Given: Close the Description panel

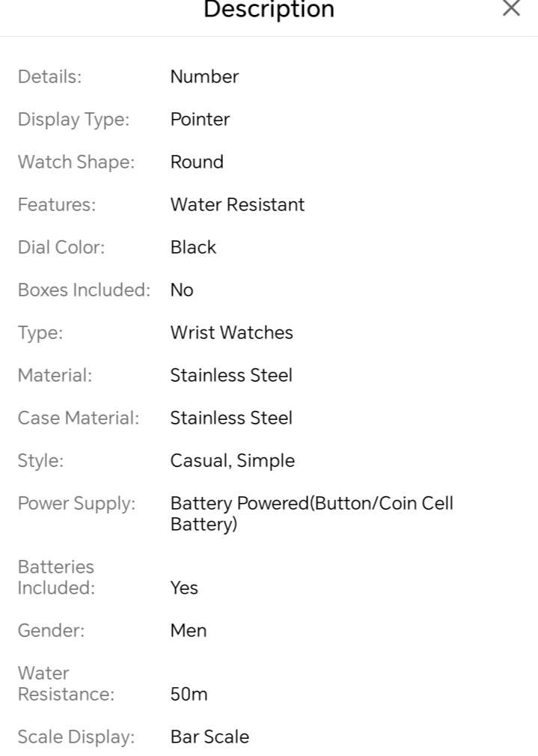Looking at the screenshot, I should tap(511, 9).
